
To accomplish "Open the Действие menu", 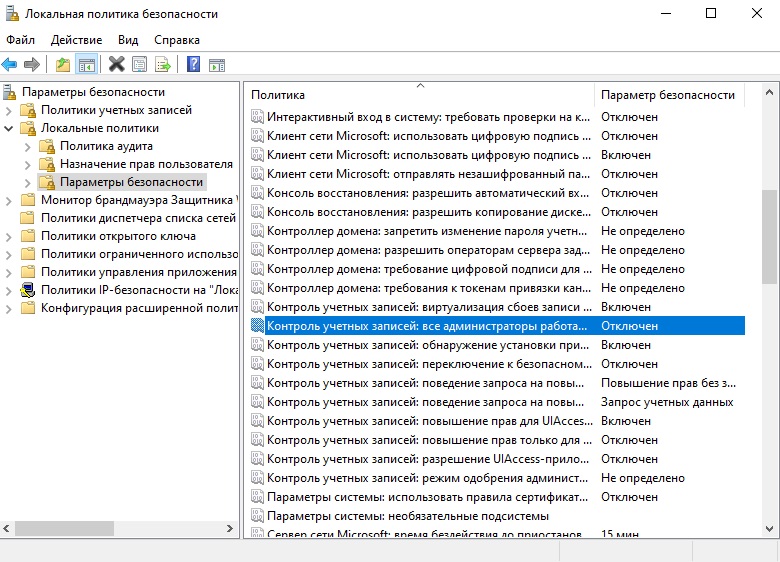I will [76, 40].
